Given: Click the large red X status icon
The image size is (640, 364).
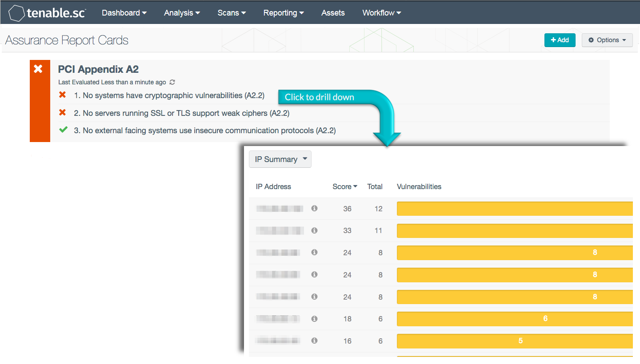Looking at the screenshot, I should click(x=38, y=69).
